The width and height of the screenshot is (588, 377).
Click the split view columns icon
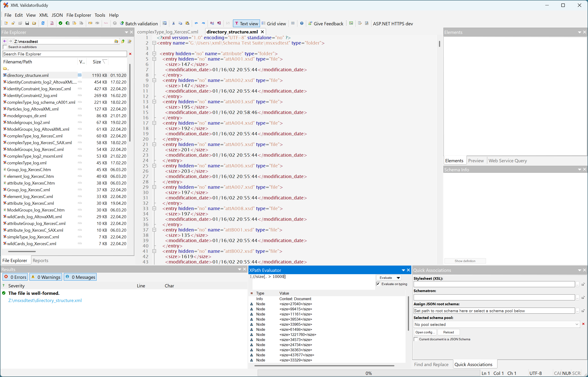(293, 23)
